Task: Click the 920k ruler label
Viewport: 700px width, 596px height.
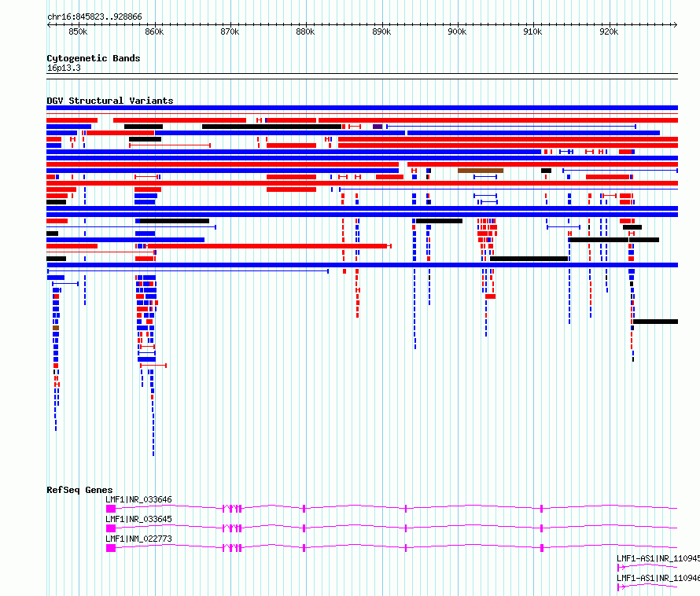Action: (x=609, y=31)
